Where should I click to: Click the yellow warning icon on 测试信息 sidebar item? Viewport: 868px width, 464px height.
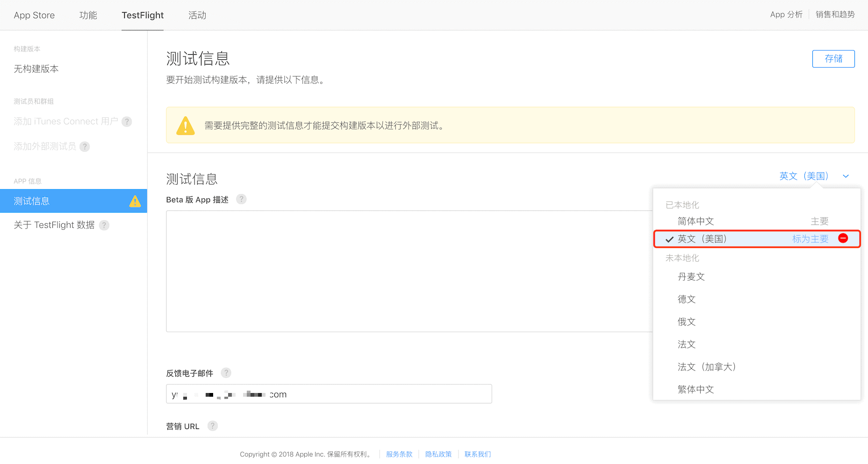135,201
